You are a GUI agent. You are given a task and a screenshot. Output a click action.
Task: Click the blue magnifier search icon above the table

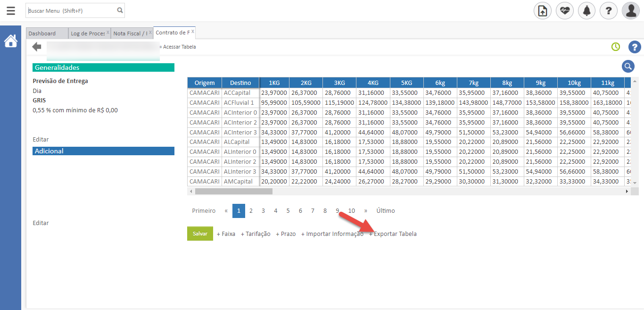point(628,66)
